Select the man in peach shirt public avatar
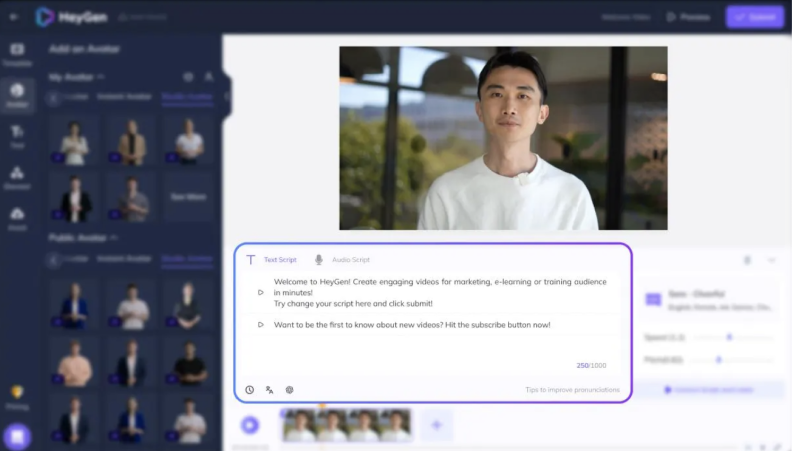 [x=74, y=362]
